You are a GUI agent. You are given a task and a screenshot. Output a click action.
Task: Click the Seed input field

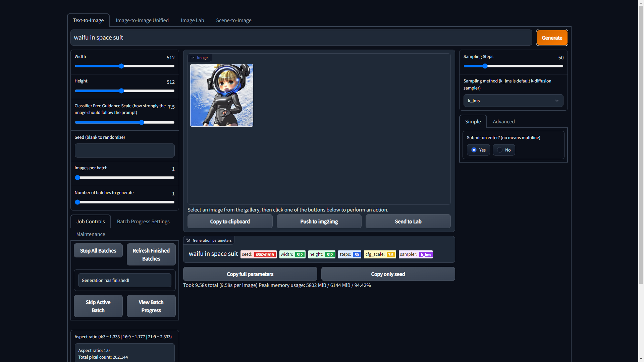[124, 150]
